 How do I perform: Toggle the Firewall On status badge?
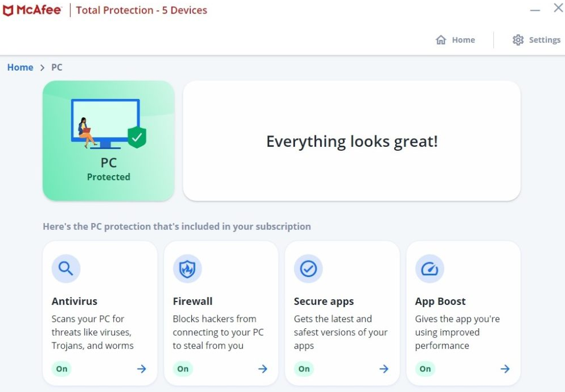pyautogui.click(x=183, y=369)
